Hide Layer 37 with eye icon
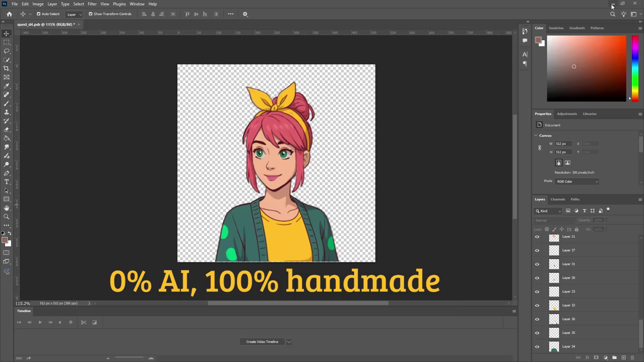 click(x=537, y=250)
